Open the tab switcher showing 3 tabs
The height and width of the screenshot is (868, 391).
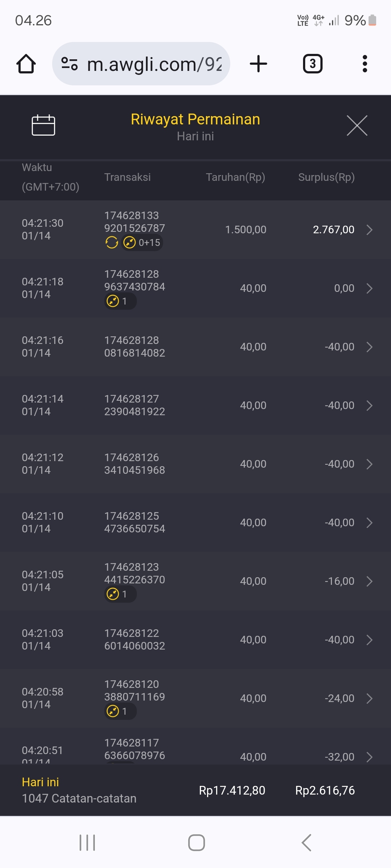tap(312, 64)
